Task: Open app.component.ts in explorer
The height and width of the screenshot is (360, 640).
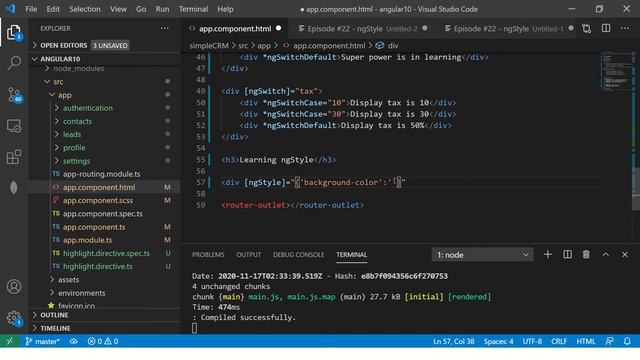Action: [94, 227]
